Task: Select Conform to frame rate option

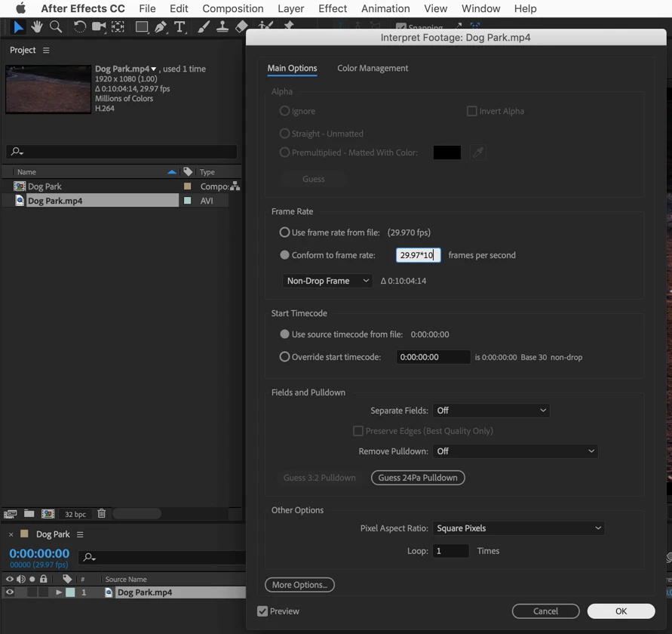Action: coord(284,255)
